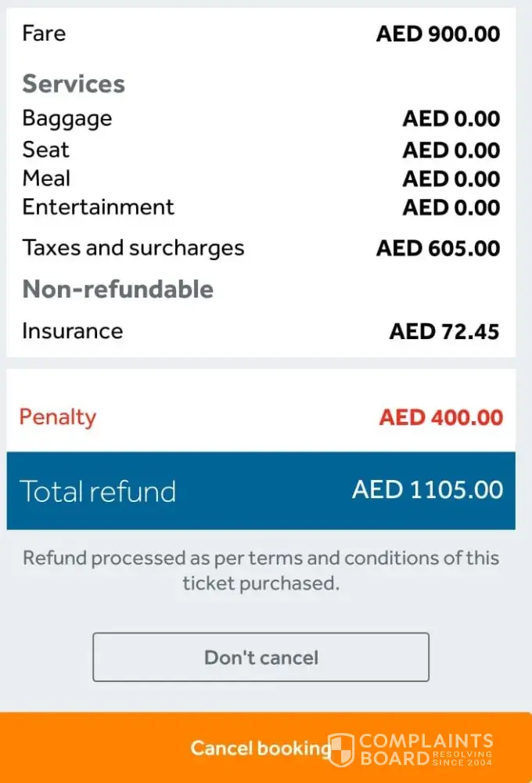Image resolution: width=532 pixels, height=783 pixels.
Task: Click the AED 605.00 taxes amount
Action: (x=437, y=248)
